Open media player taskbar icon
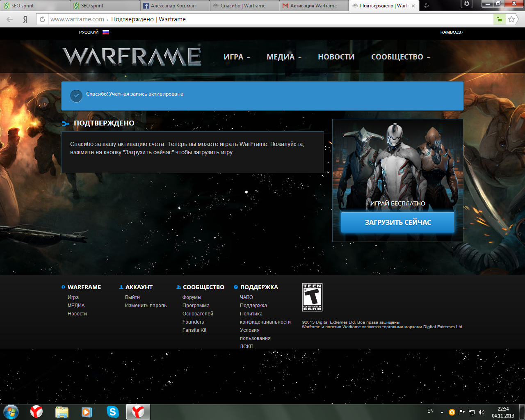This screenshot has width=525, height=420. 87,412
